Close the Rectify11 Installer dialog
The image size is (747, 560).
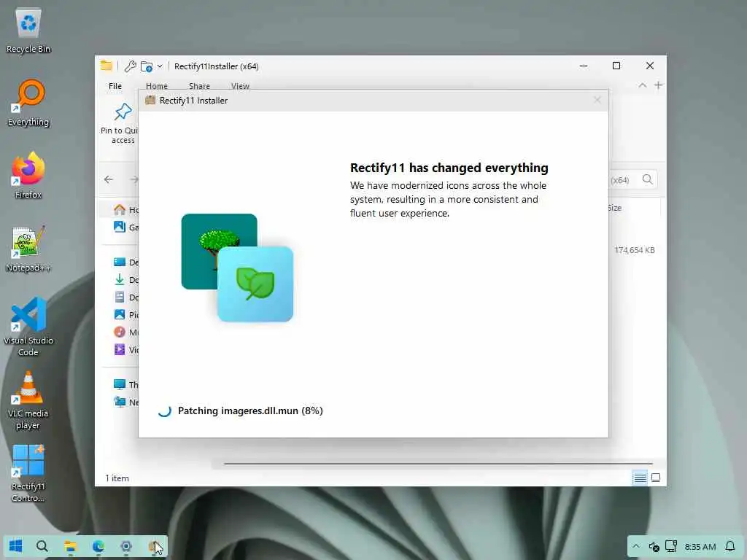597,100
